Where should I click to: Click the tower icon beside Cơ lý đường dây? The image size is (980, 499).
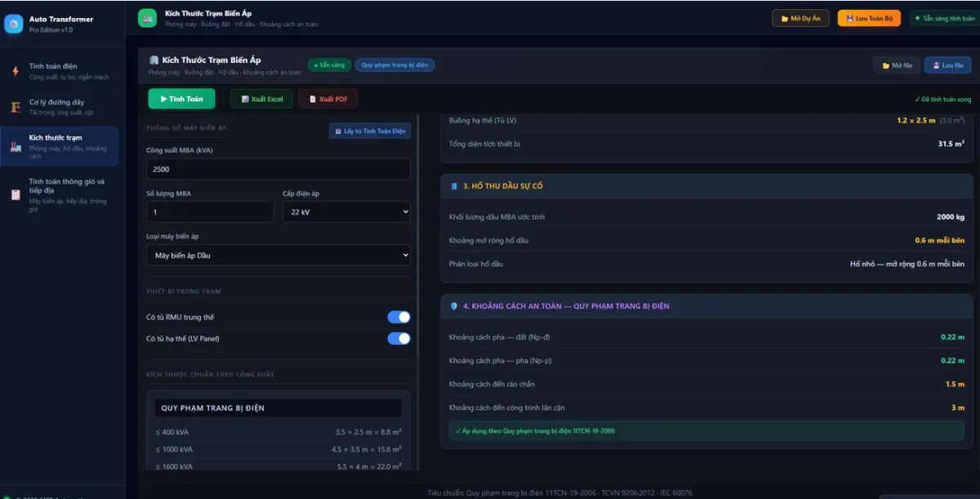15,106
